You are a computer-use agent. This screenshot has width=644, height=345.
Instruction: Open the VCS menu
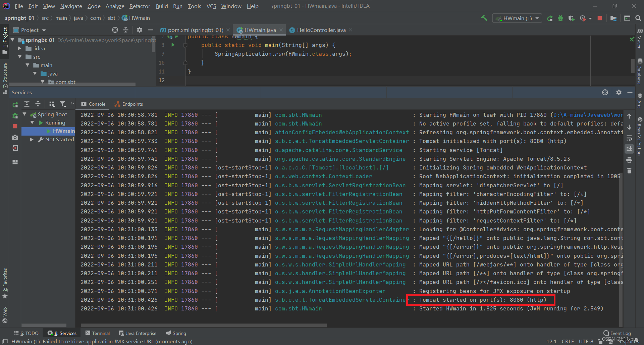(x=211, y=6)
